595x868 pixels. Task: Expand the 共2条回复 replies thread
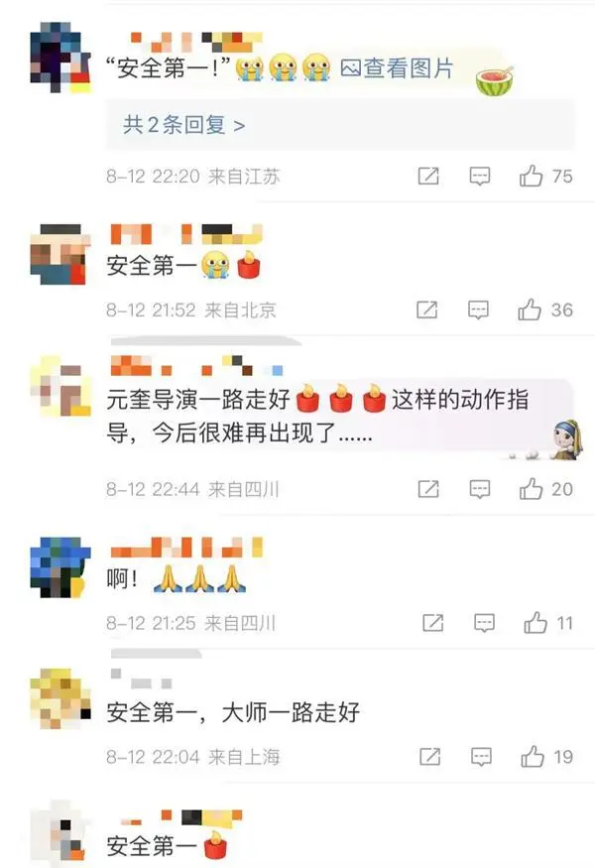click(x=184, y=125)
